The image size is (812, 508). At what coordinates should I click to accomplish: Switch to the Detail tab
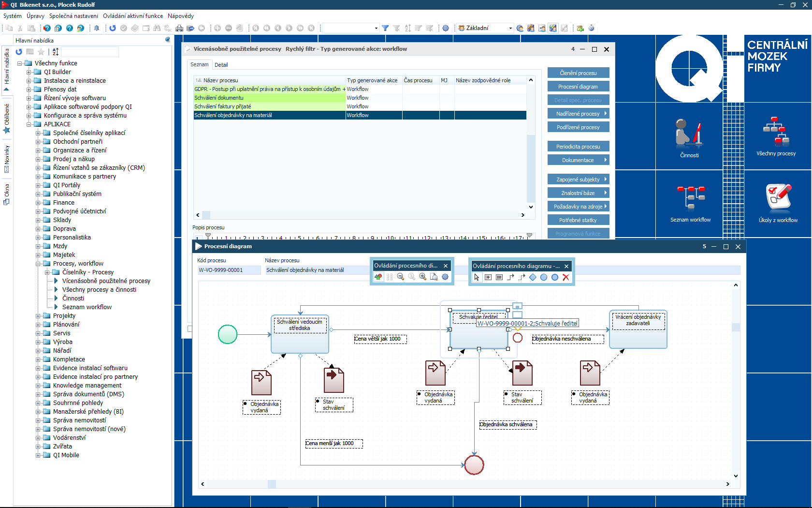[x=221, y=65]
